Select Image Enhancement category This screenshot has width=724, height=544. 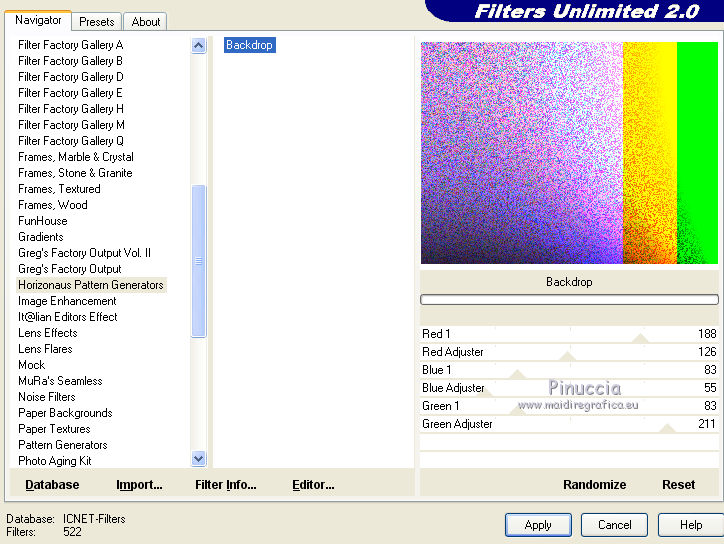[x=67, y=301]
